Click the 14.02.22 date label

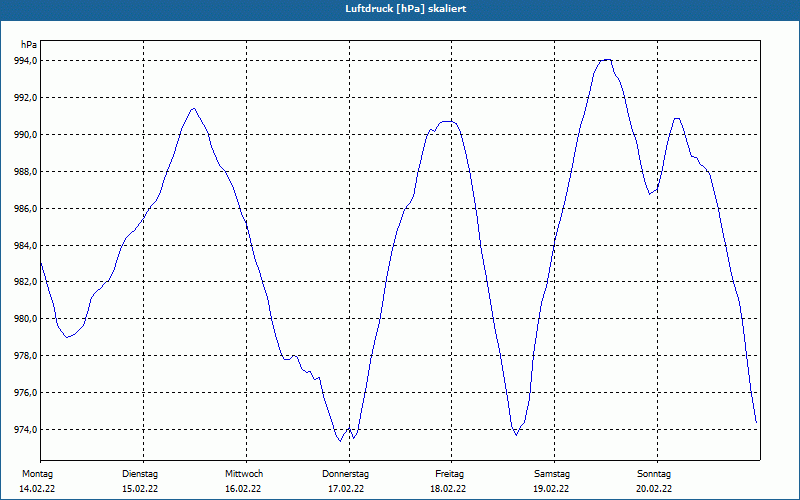click(x=37, y=489)
